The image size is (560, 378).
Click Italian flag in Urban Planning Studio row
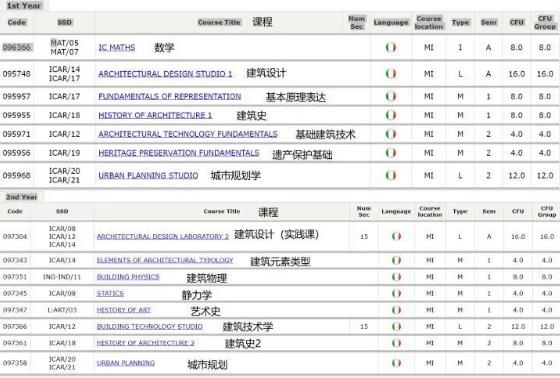[x=391, y=175]
